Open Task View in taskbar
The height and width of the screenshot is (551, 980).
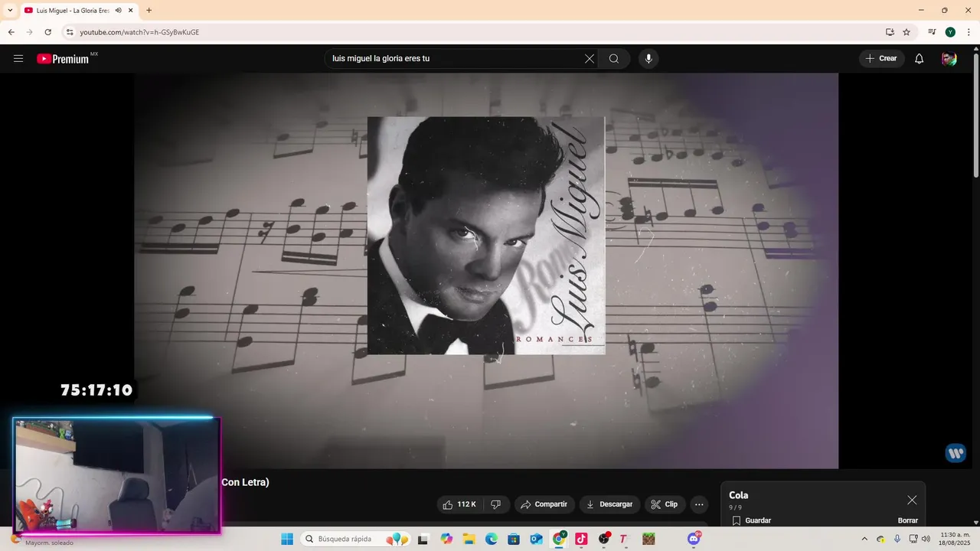pyautogui.click(x=423, y=539)
